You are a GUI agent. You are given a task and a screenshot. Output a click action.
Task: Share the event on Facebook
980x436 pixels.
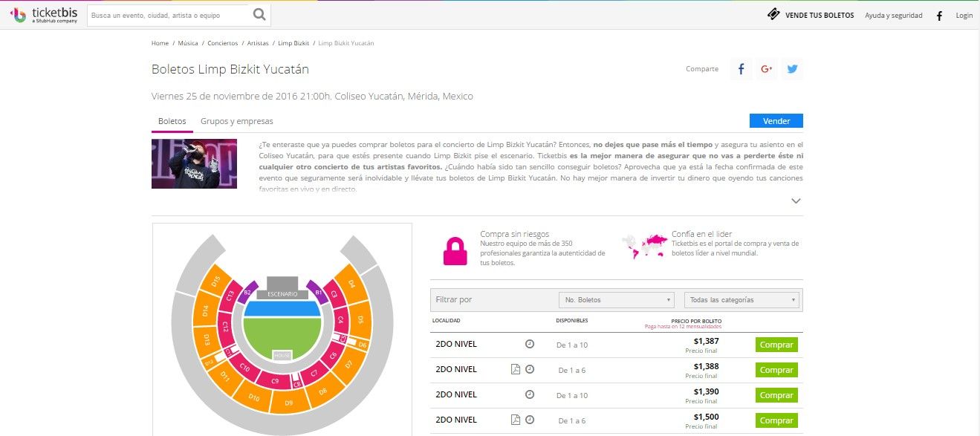(x=741, y=69)
